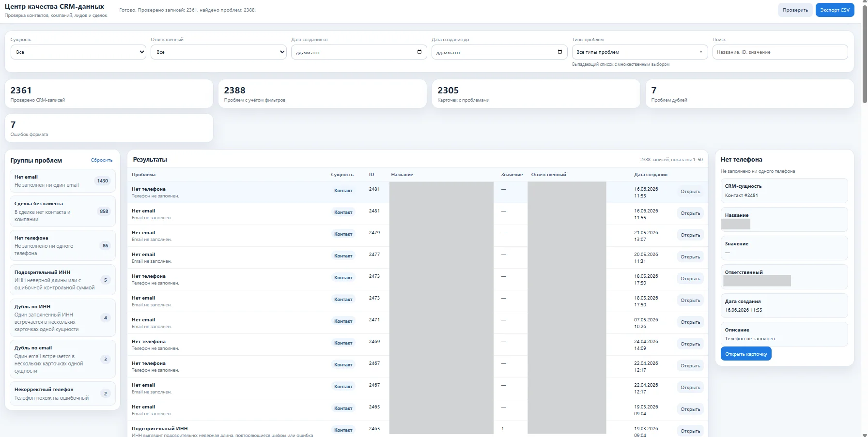Click Открыть for the 24.04.2026 row
This screenshot has width=868, height=437.
(x=690, y=344)
